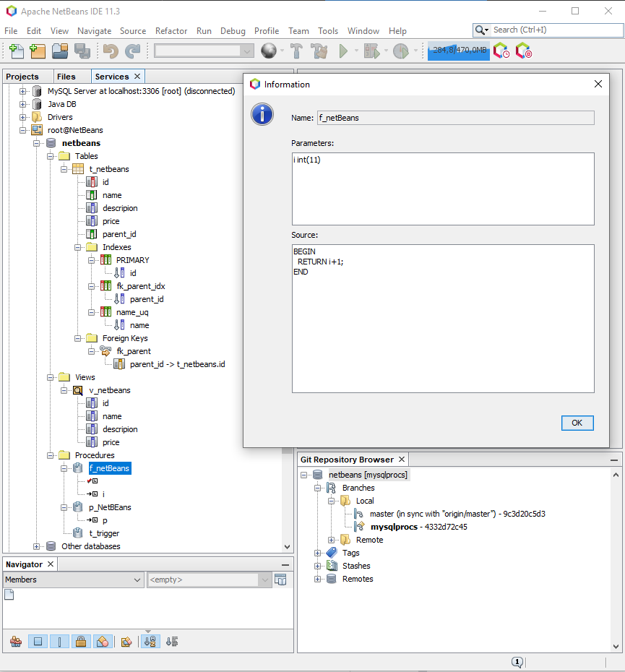Toggle the Navigator show fields button
The width and height of the screenshot is (625, 672).
(38, 642)
